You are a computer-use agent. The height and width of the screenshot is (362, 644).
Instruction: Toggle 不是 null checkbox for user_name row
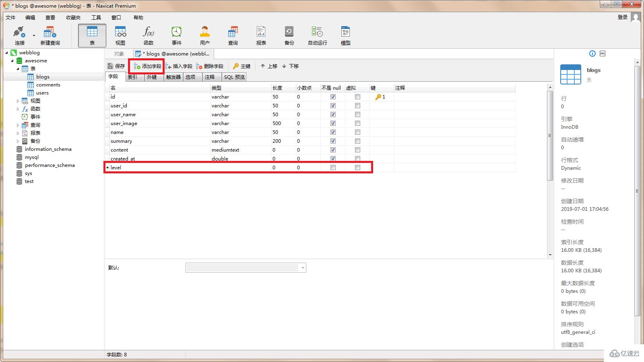(333, 115)
